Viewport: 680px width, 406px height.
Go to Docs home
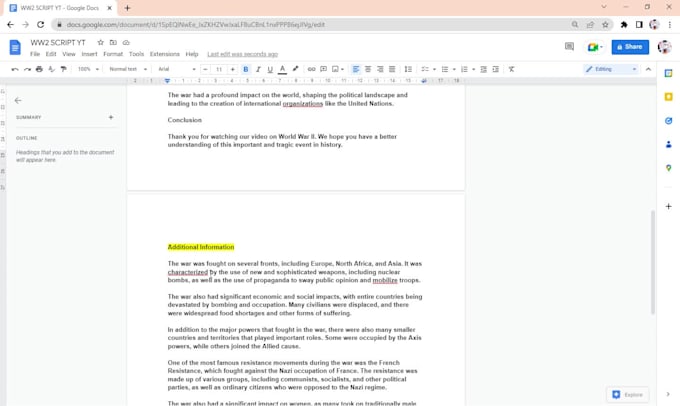15,47
